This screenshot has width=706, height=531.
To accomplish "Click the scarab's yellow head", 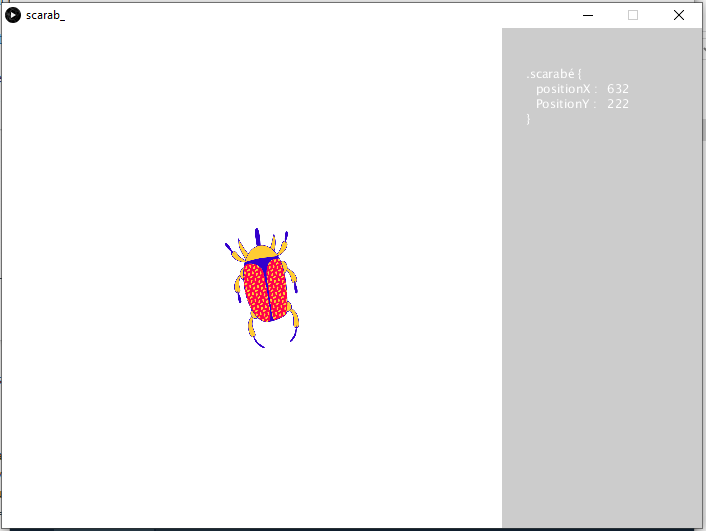I will point(259,251).
